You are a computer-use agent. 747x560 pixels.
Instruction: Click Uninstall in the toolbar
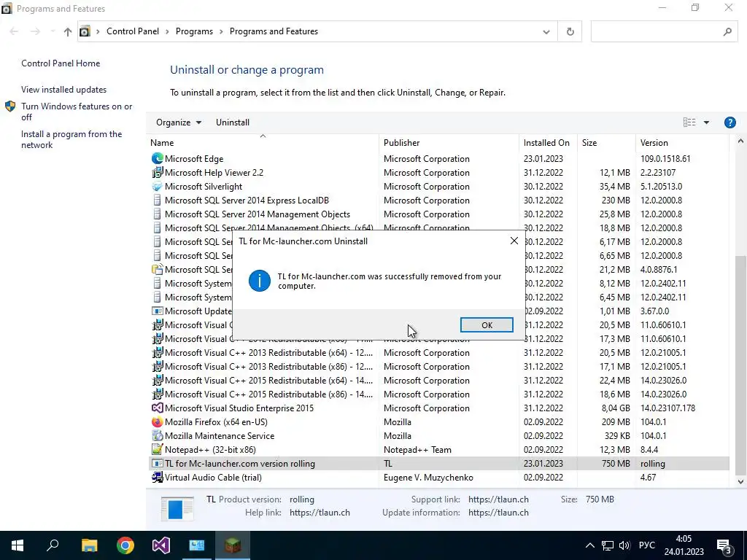[233, 122]
